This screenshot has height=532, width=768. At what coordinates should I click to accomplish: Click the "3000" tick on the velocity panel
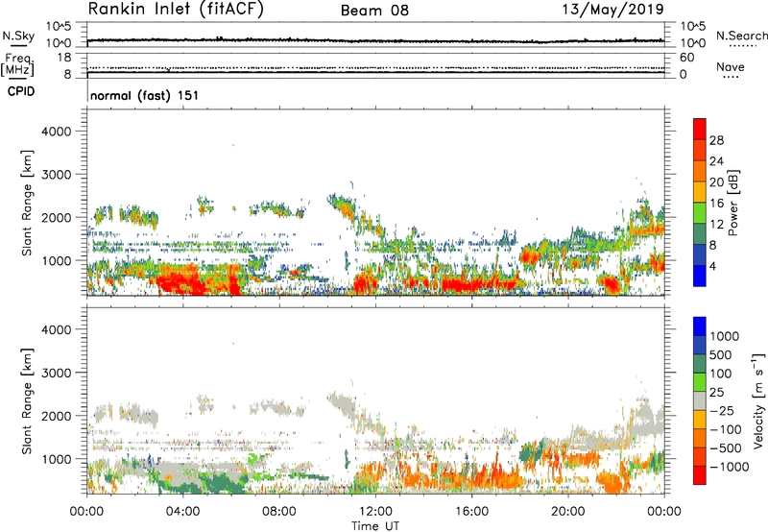[x=56, y=373]
